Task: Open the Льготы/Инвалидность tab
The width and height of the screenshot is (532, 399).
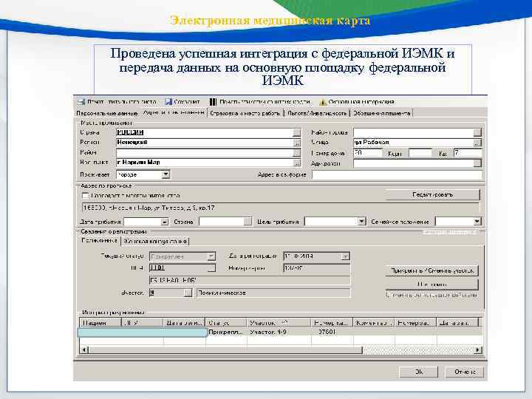Action: [317, 113]
